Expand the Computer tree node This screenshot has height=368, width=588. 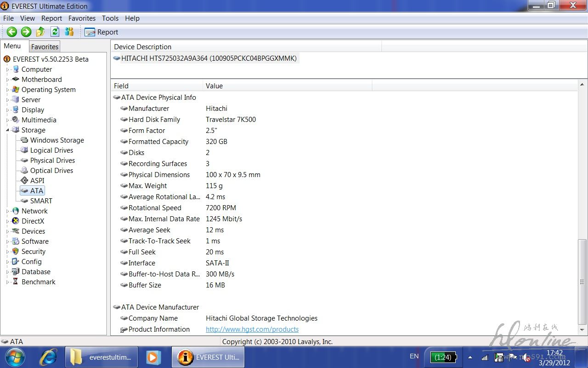pos(8,69)
